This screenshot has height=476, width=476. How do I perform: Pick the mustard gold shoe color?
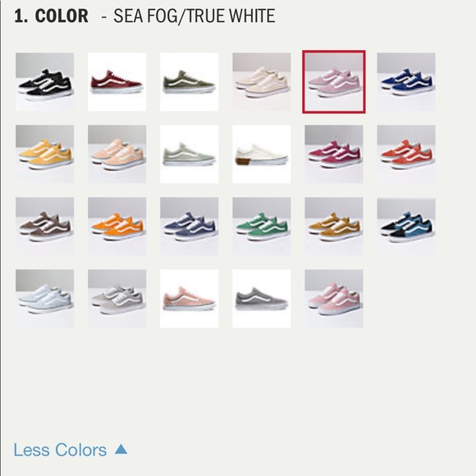(x=334, y=227)
